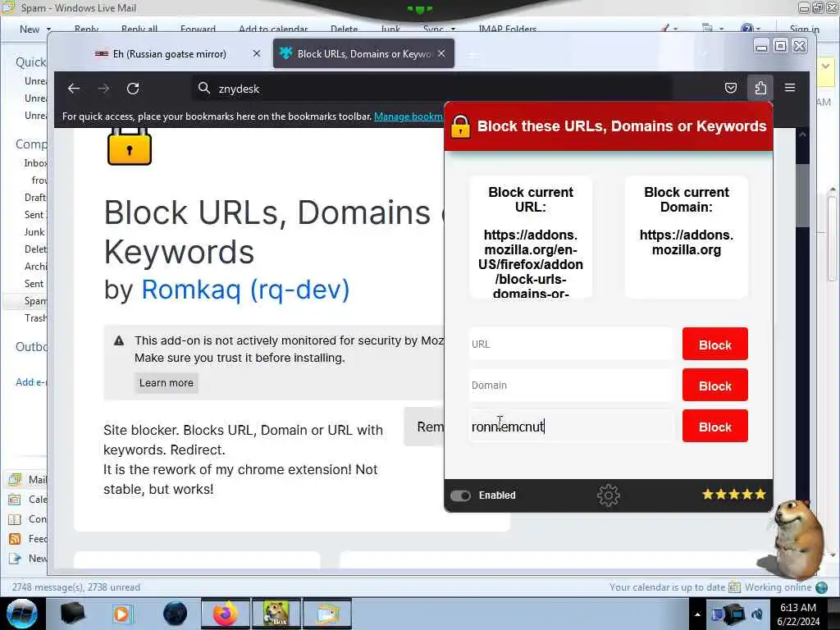Click the five-star rating in popup
Screen dimensions: 840x630
[734, 494]
